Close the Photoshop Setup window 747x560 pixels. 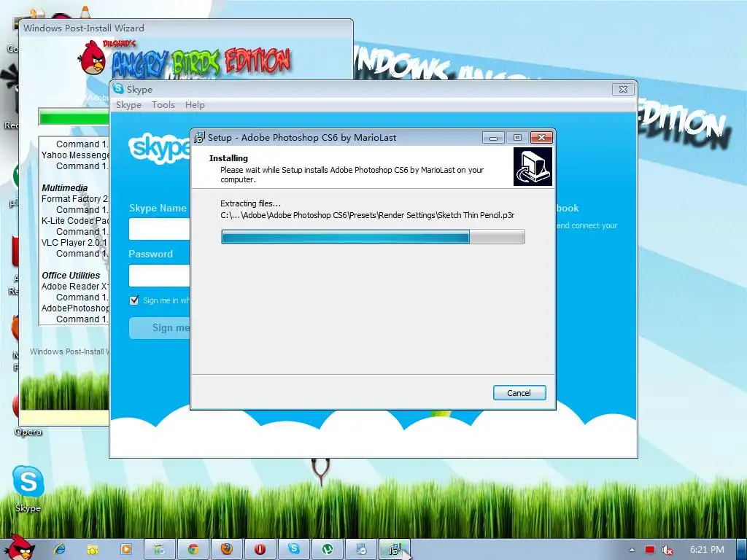542,138
